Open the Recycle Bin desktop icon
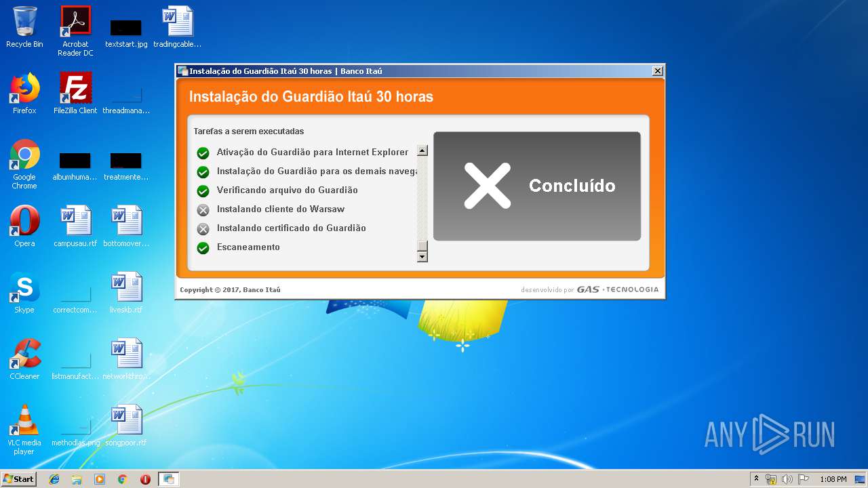This screenshot has height=488, width=868. (24, 28)
